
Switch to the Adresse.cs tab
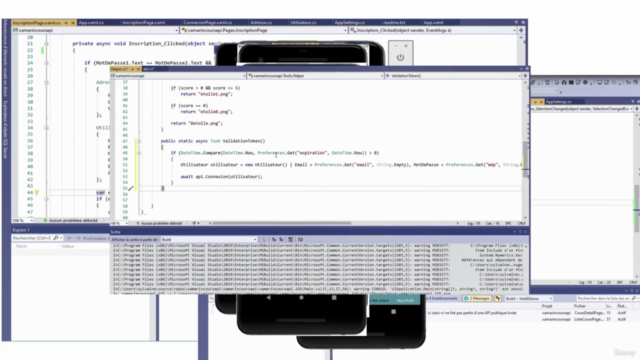[261, 22]
